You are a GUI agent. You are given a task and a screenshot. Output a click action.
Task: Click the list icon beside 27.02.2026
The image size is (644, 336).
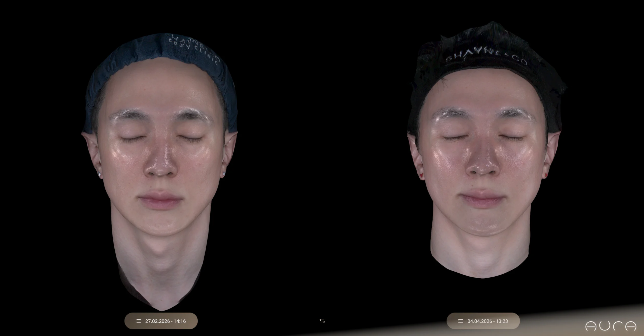pos(138,321)
